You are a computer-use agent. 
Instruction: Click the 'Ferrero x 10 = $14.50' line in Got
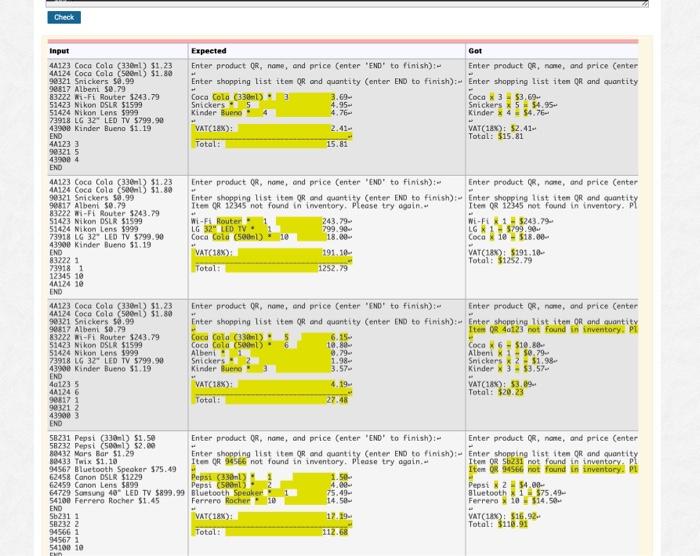pos(515,501)
